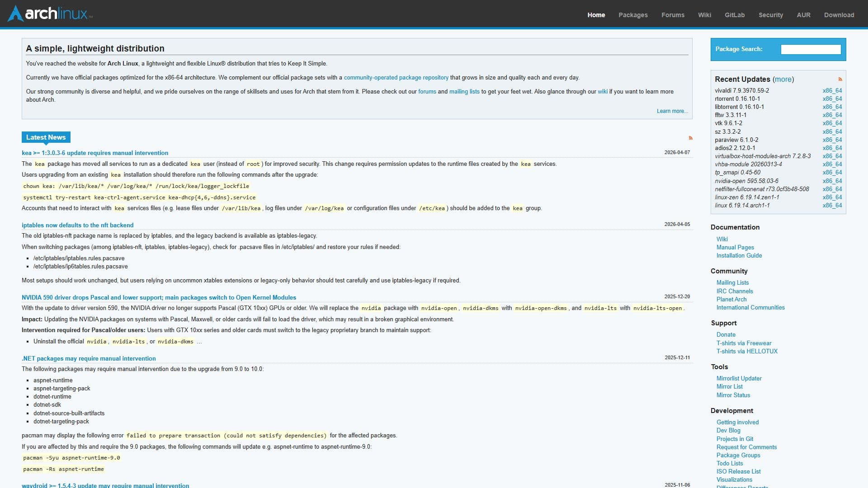868x488 pixels.
Task: Click the (more) Recent Updates link
Action: pos(783,80)
